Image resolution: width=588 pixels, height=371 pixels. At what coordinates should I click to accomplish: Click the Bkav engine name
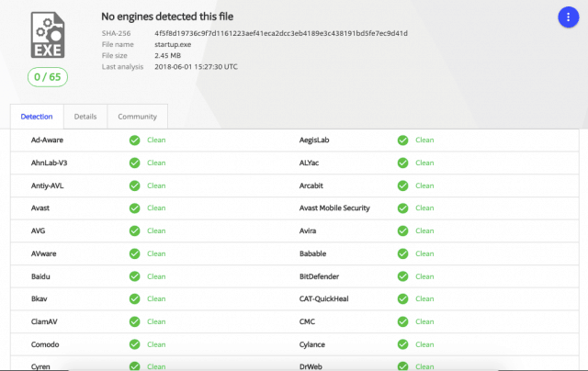point(39,299)
